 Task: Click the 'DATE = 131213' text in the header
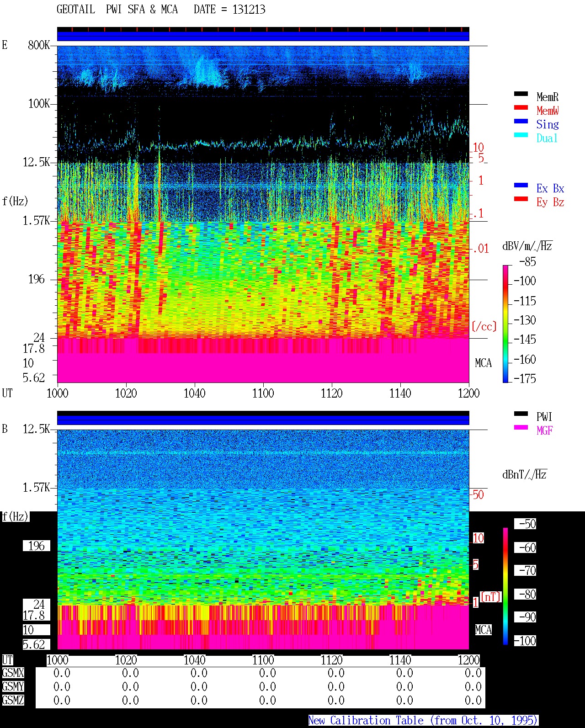point(229,10)
